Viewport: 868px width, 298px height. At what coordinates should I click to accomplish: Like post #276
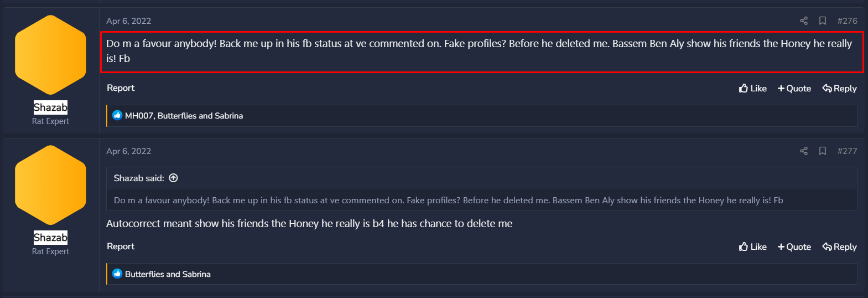pos(753,89)
